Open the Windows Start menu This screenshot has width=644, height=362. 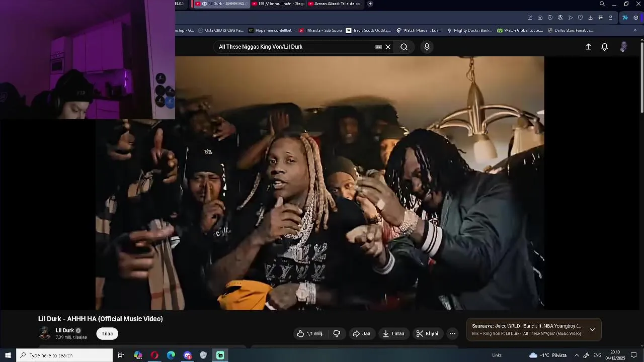8,355
